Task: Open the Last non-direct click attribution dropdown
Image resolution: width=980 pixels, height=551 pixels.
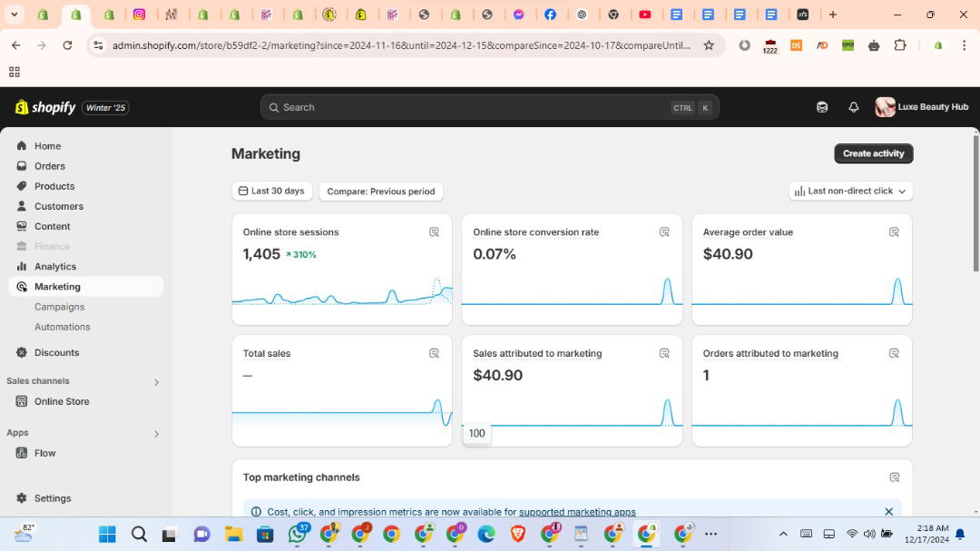Action: tap(849, 191)
